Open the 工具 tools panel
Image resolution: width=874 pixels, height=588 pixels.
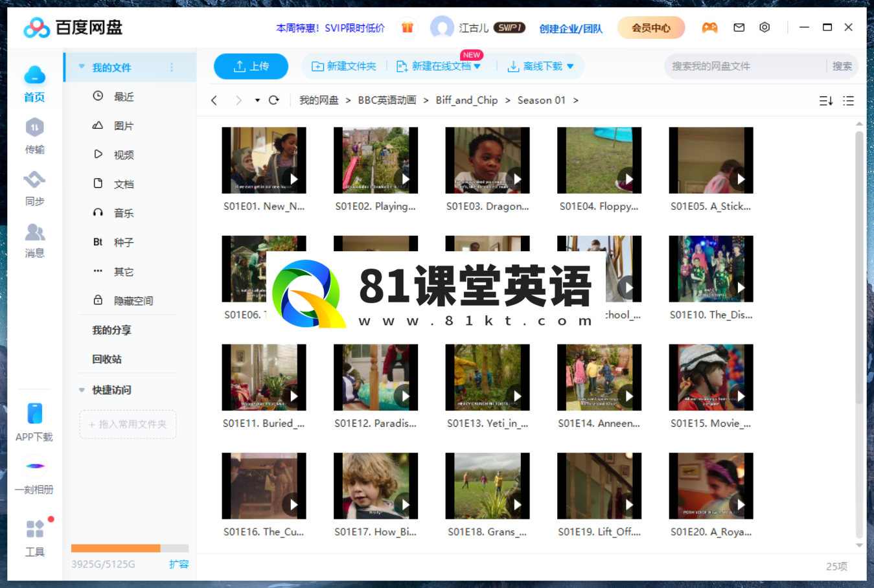click(34, 537)
